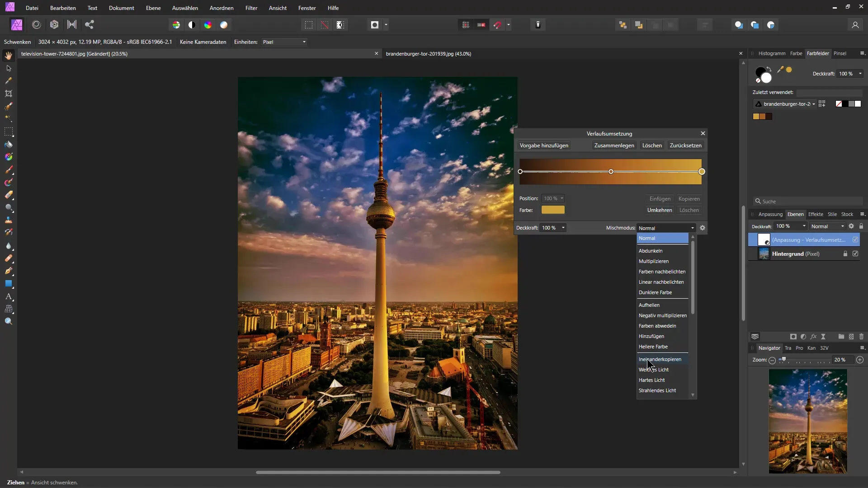868x488 pixels.
Task: Open Layers panel blend mode Normal dropdown
Action: click(x=827, y=226)
